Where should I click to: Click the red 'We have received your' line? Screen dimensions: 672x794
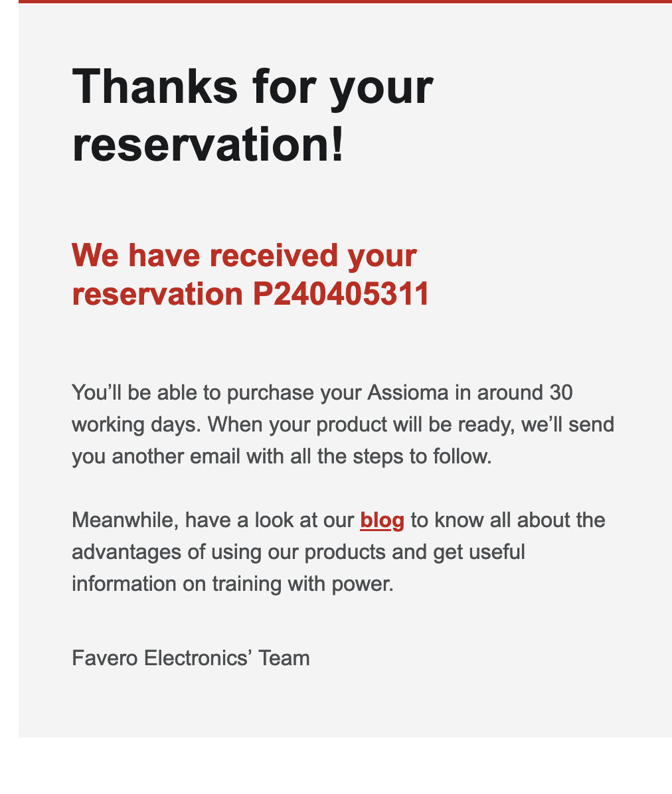tap(244, 255)
